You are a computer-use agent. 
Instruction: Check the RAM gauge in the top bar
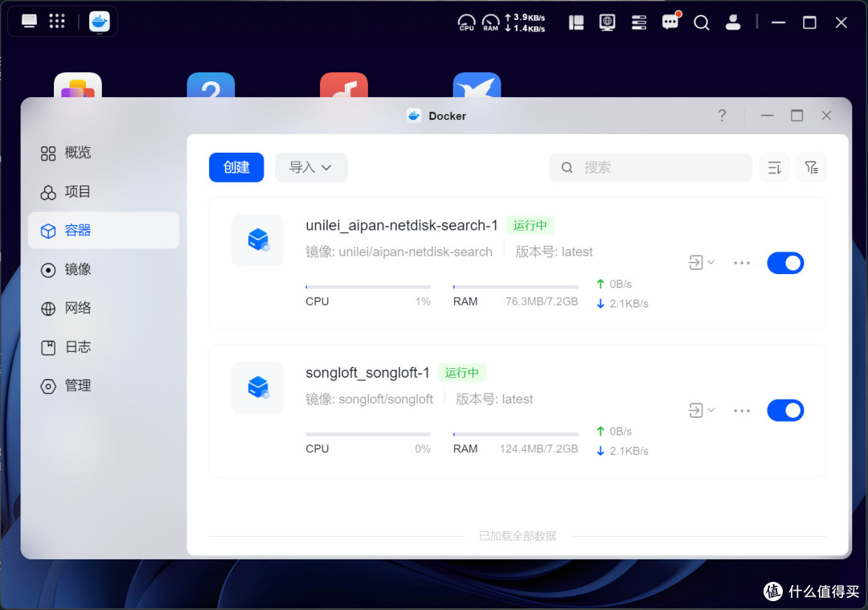click(490, 23)
